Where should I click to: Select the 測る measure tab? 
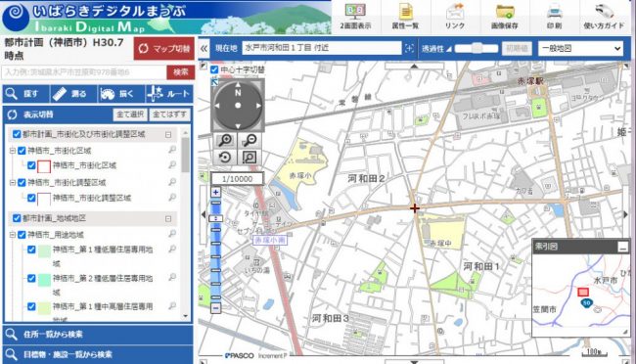click(73, 94)
